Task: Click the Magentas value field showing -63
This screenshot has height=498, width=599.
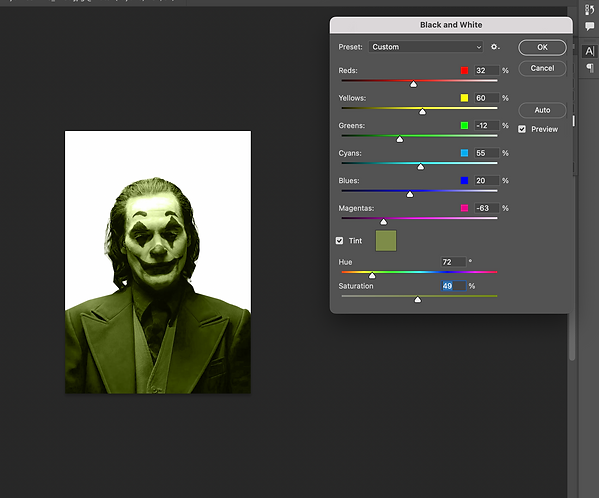Action: (x=486, y=208)
